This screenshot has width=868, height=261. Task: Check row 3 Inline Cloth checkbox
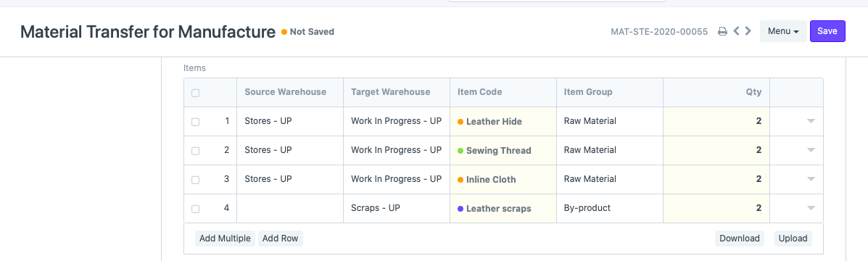pyautogui.click(x=195, y=180)
